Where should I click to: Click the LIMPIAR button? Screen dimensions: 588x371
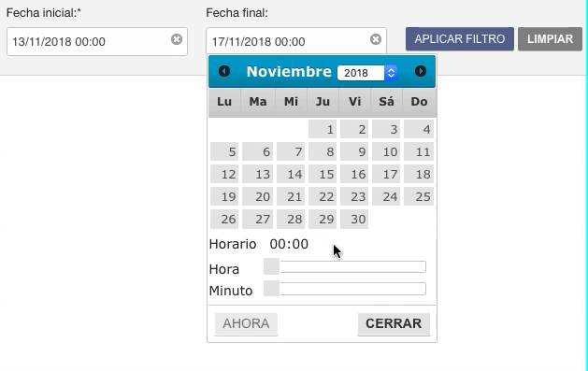pyautogui.click(x=550, y=39)
